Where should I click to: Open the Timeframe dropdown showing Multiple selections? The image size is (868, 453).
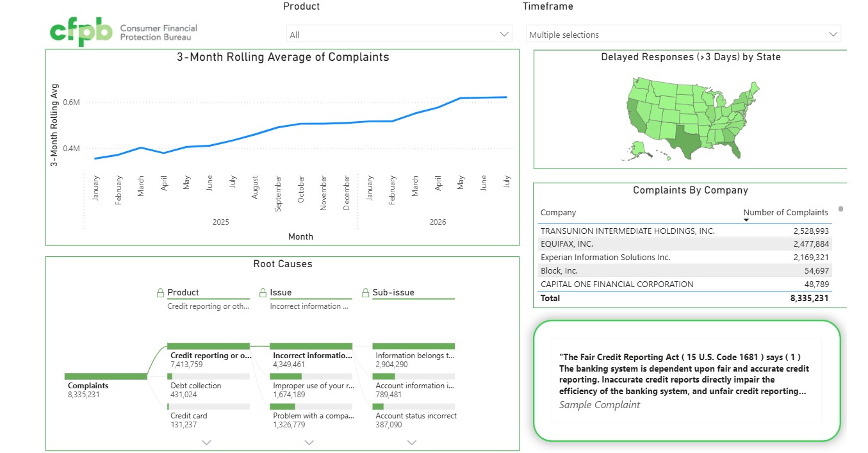tap(684, 35)
